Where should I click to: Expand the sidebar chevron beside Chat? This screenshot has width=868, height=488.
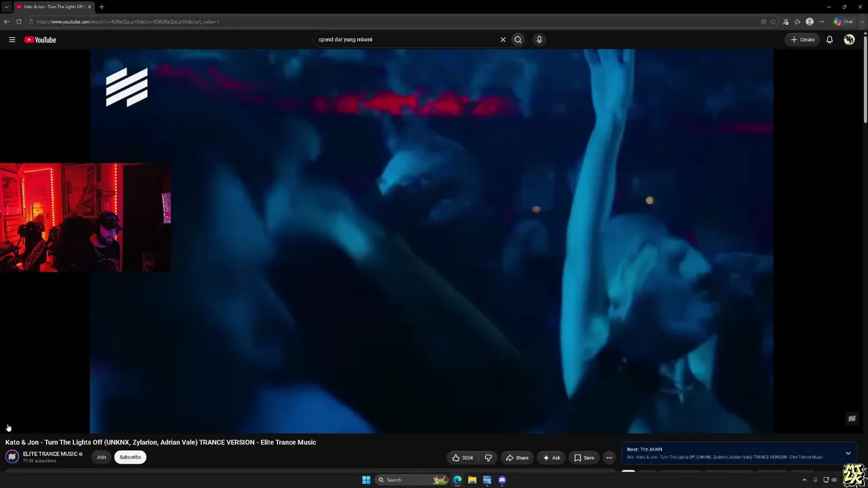tap(863, 22)
